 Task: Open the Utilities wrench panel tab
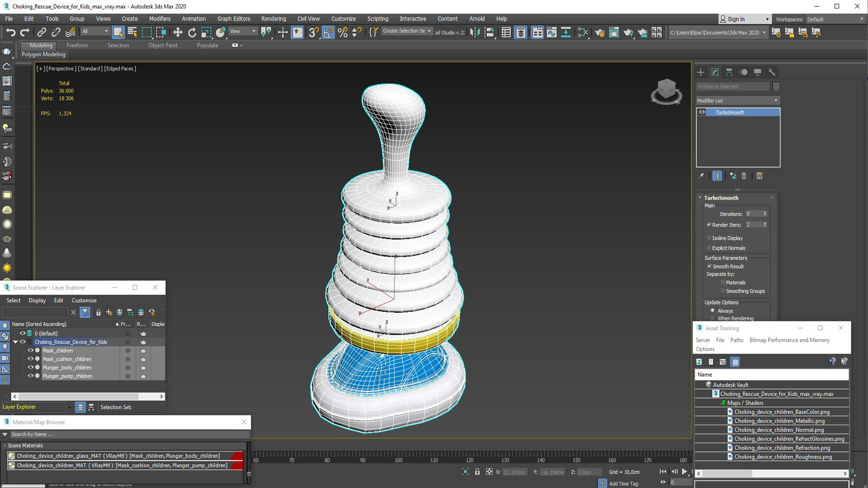(772, 72)
